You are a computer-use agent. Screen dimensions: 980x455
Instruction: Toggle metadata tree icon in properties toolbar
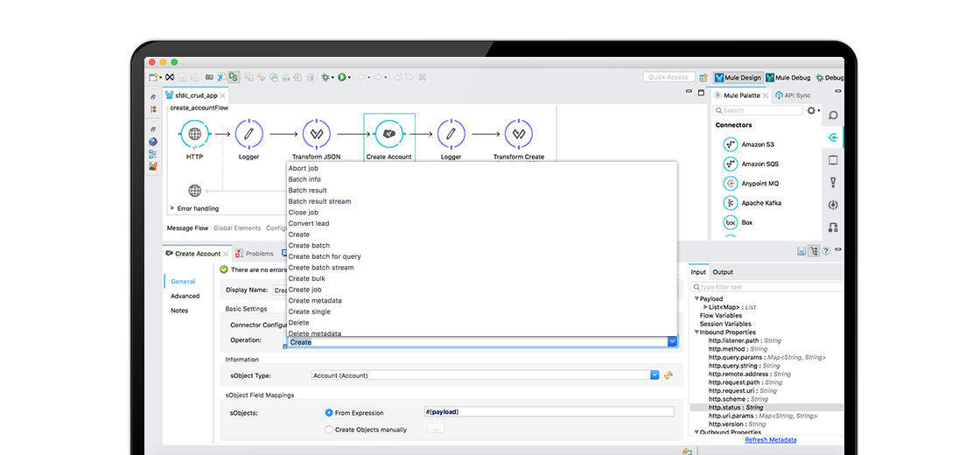813,250
